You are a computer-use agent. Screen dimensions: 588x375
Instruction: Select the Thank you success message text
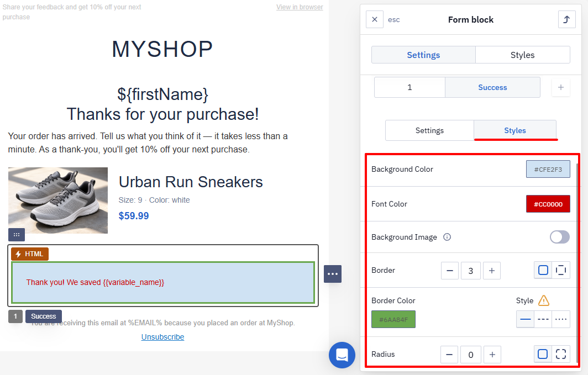(x=95, y=282)
